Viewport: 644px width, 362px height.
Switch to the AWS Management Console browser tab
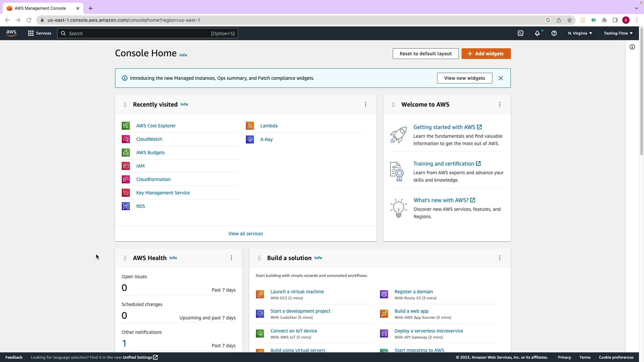(40, 8)
